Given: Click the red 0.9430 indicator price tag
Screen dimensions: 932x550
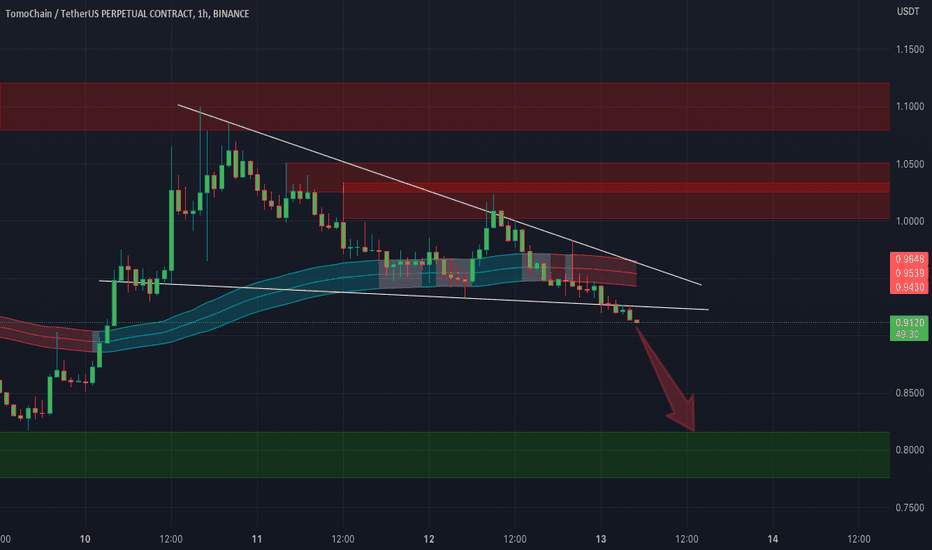Looking at the screenshot, I should tap(909, 287).
